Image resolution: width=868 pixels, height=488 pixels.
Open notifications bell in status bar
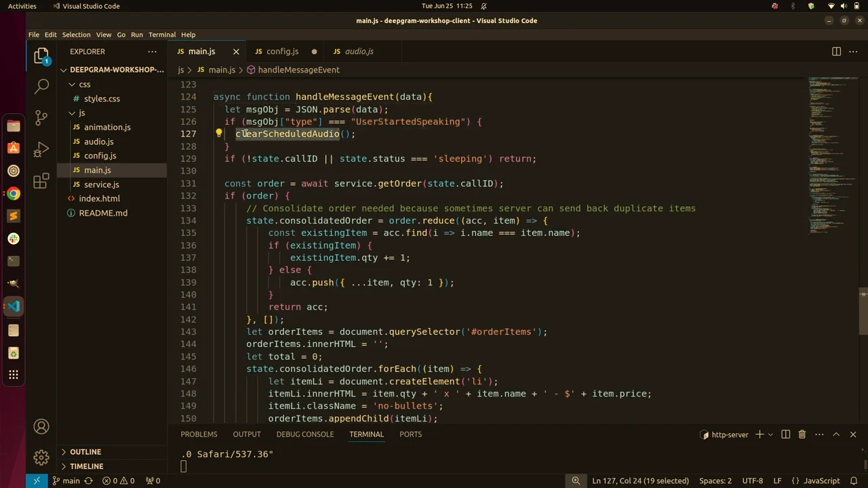854,481
